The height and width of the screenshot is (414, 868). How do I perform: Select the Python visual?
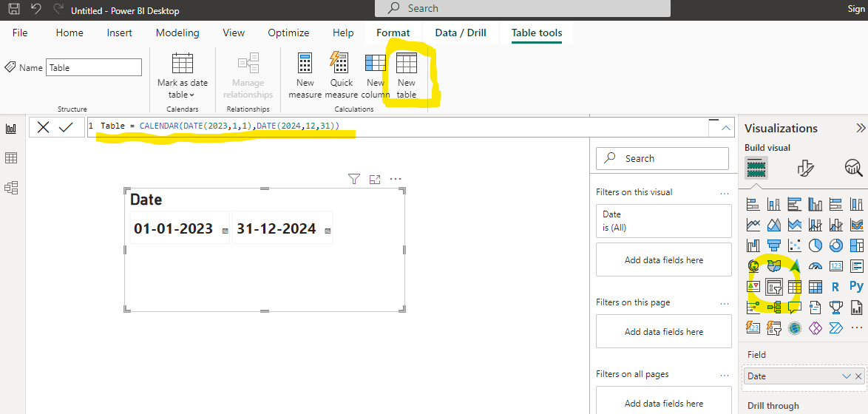tap(856, 286)
